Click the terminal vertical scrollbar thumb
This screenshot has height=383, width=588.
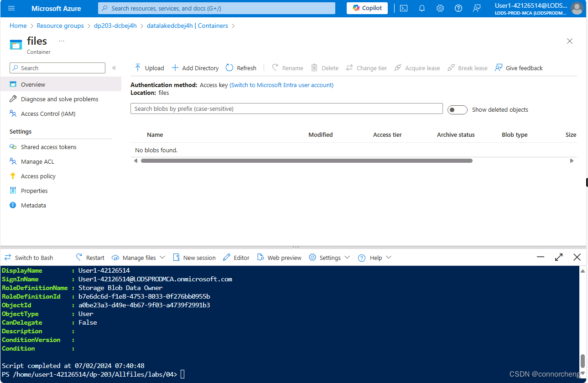pos(583,361)
